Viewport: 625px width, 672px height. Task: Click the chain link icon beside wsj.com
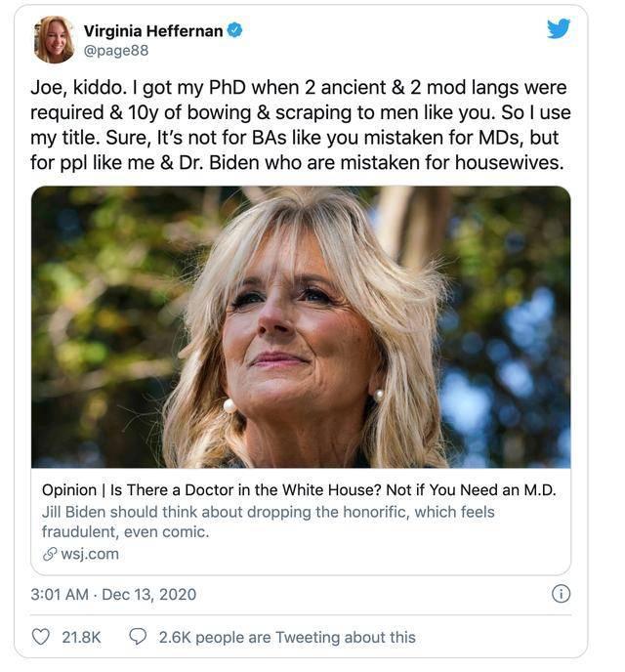(x=49, y=554)
